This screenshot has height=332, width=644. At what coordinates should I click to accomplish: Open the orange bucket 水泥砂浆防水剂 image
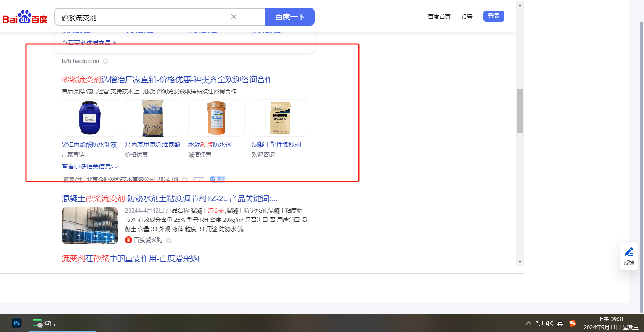[217, 118]
